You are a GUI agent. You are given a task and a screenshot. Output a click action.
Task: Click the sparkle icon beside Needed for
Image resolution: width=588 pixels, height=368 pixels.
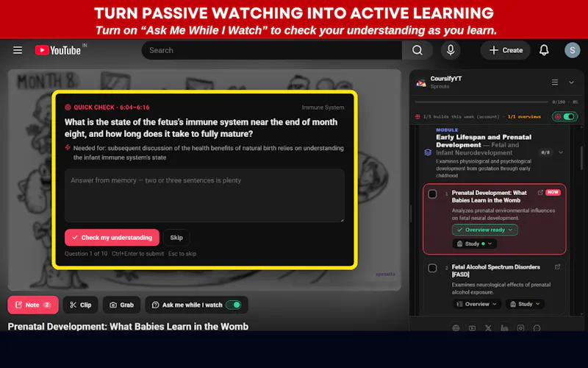click(x=68, y=148)
